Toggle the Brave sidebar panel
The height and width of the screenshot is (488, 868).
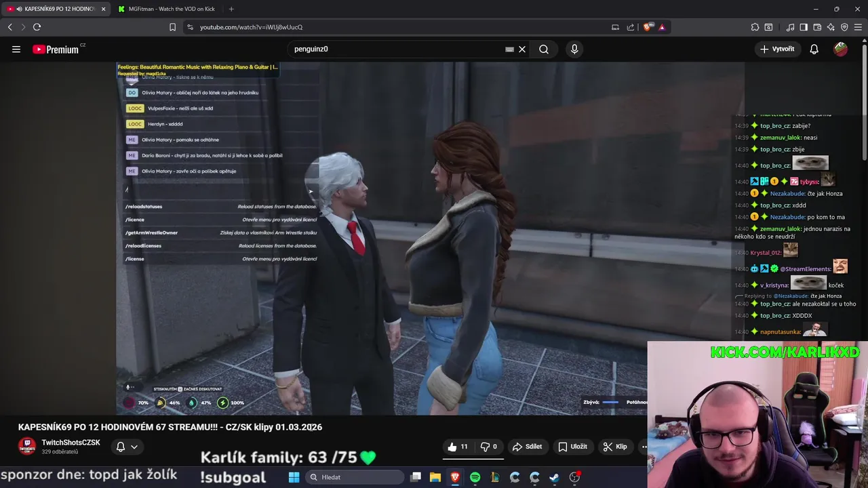click(804, 27)
